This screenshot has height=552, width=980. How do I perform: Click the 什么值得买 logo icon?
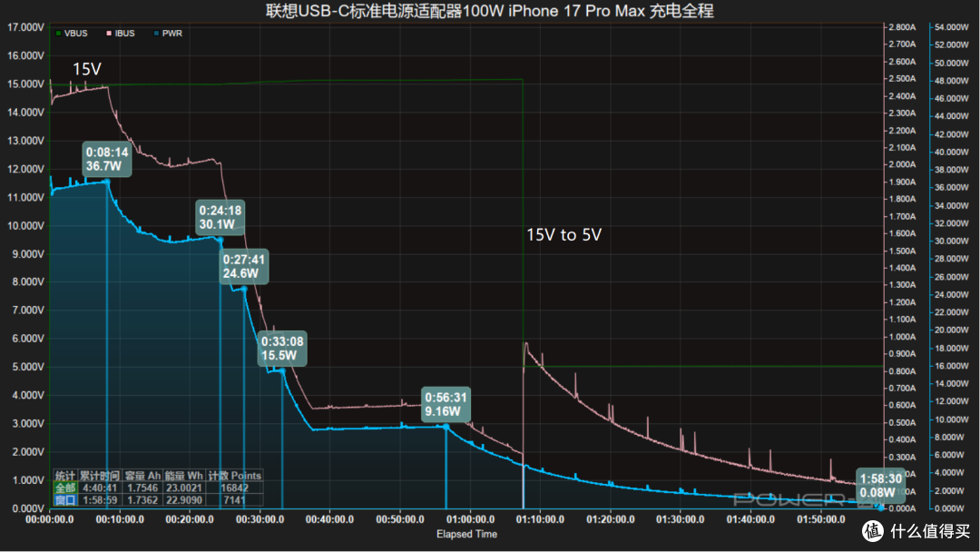873,531
